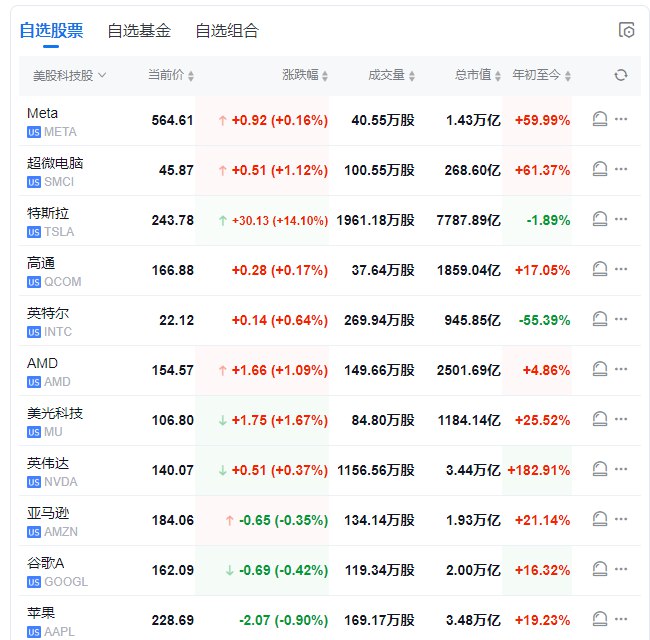Click Amazon change -0.65 (-0.35%)
Screen dimensions: 650x640
pos(284,520)
